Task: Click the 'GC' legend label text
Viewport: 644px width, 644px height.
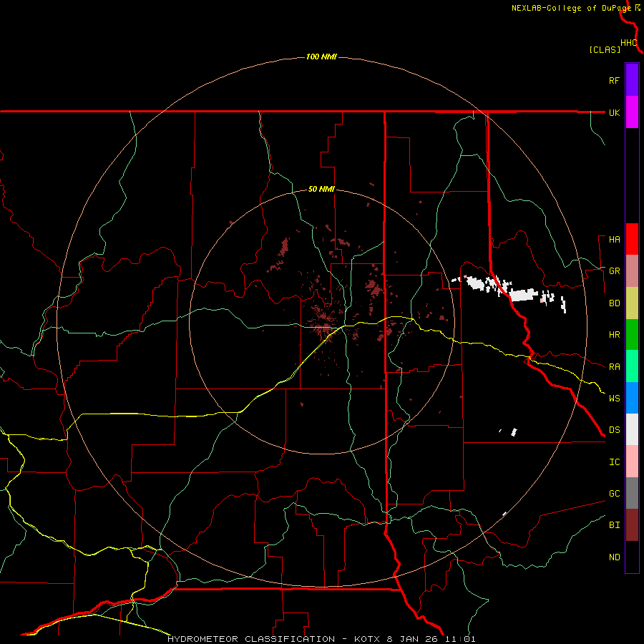Action: (x=614, y=494)
